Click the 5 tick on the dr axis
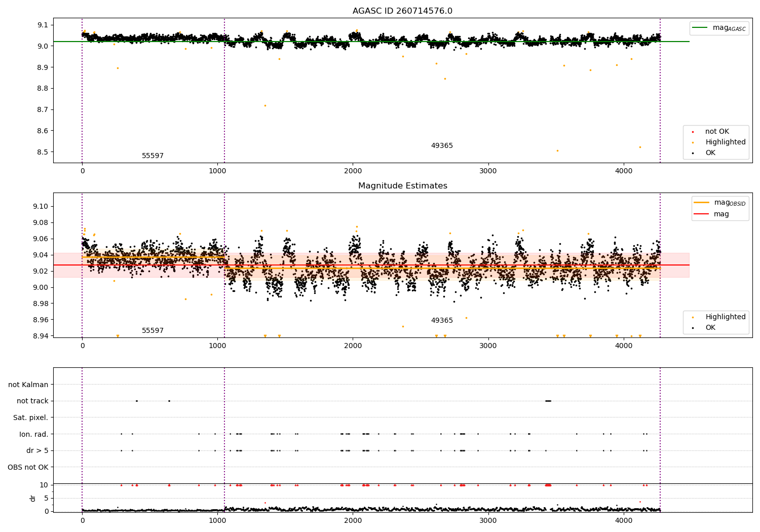Image resolution: width=760 pixels, height=532 pixels. pos(46,499)
